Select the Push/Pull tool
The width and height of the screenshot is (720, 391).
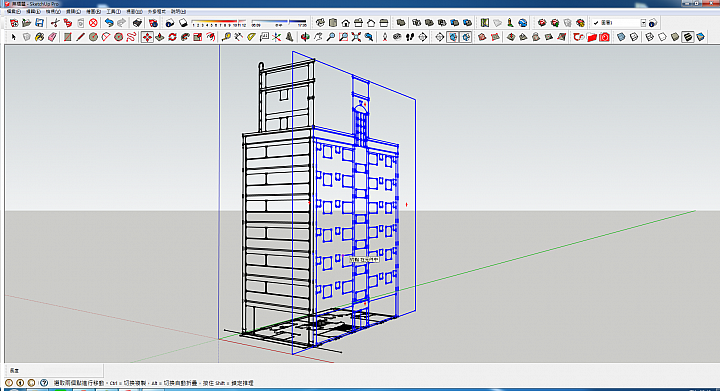(x=160, y=37)
